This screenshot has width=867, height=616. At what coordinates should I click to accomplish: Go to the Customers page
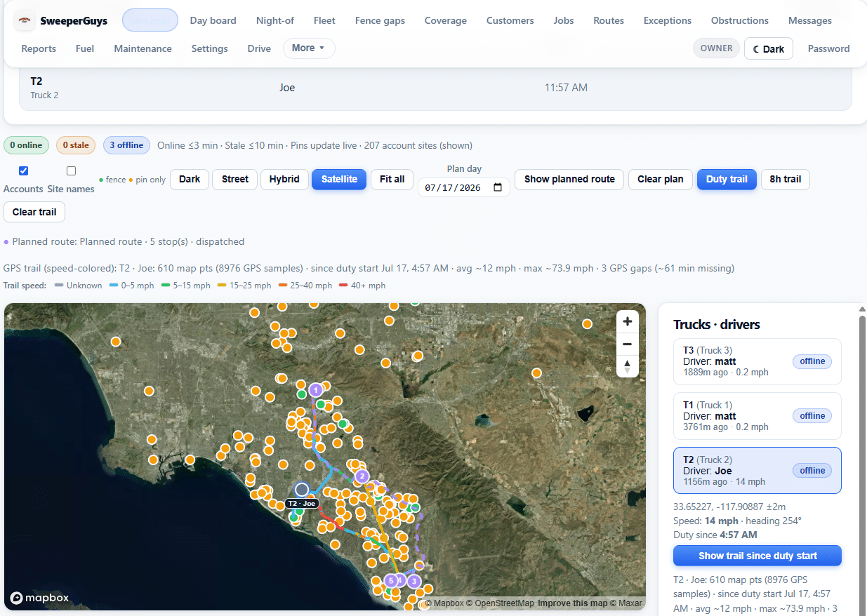tap(510, 20)
